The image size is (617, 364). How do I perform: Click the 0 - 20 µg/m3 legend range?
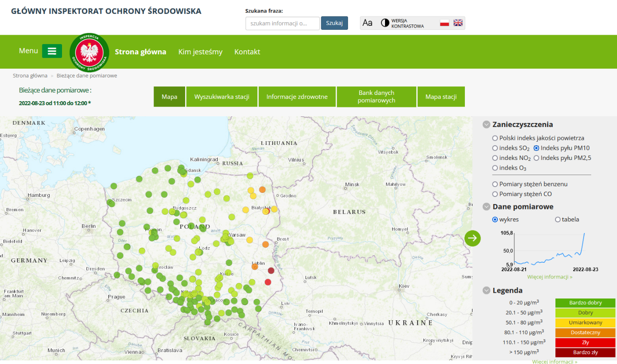click(x=523, y=303)
